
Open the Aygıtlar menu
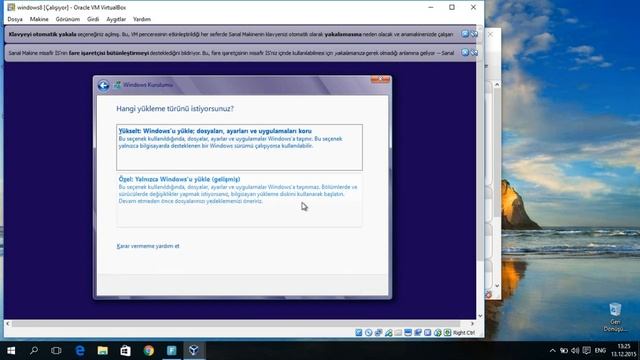(116, 19)
